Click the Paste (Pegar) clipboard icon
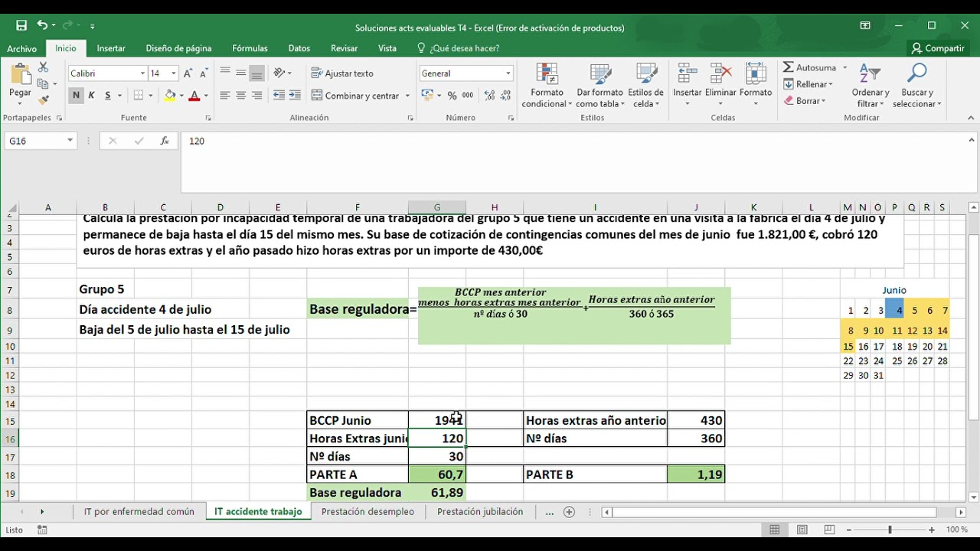 click(x=21, y=75)
